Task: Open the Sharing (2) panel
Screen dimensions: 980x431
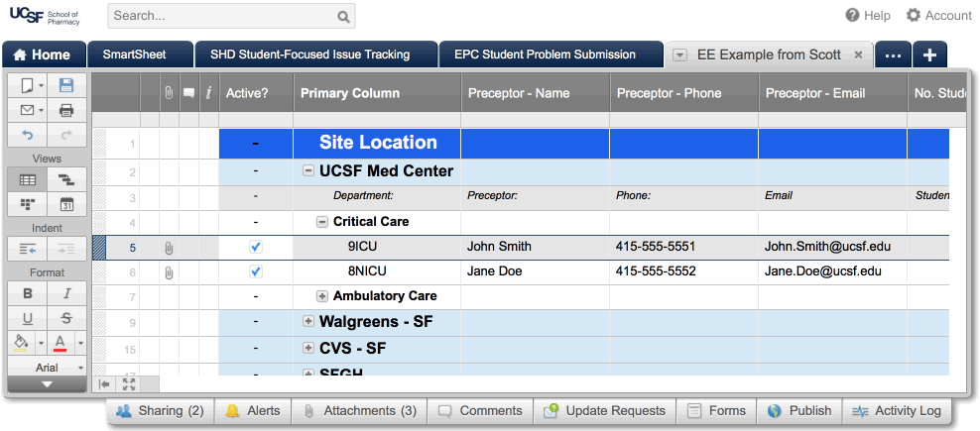Action: click(160, 410)
